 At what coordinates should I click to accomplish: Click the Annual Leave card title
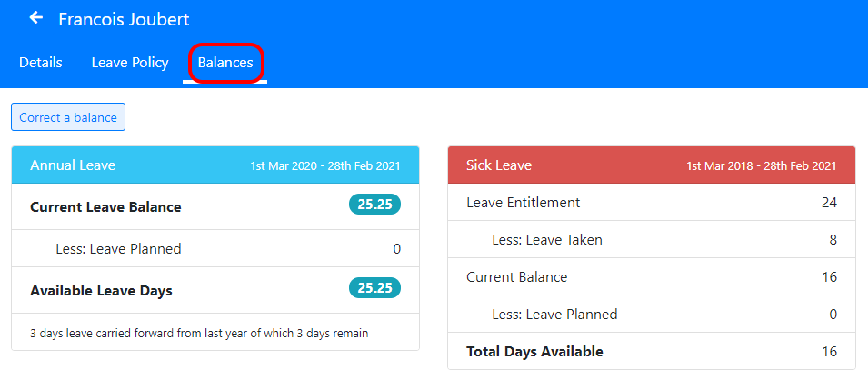pos(73,165)
